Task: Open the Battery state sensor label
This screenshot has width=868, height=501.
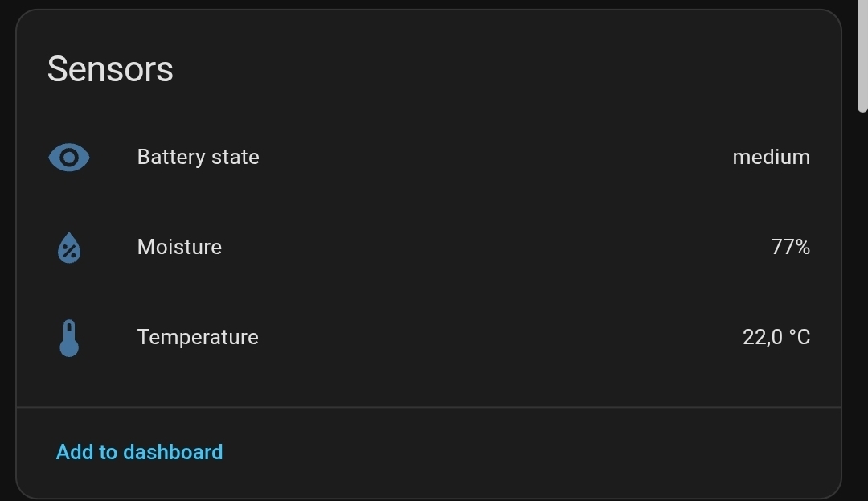Action: point(198,157)
